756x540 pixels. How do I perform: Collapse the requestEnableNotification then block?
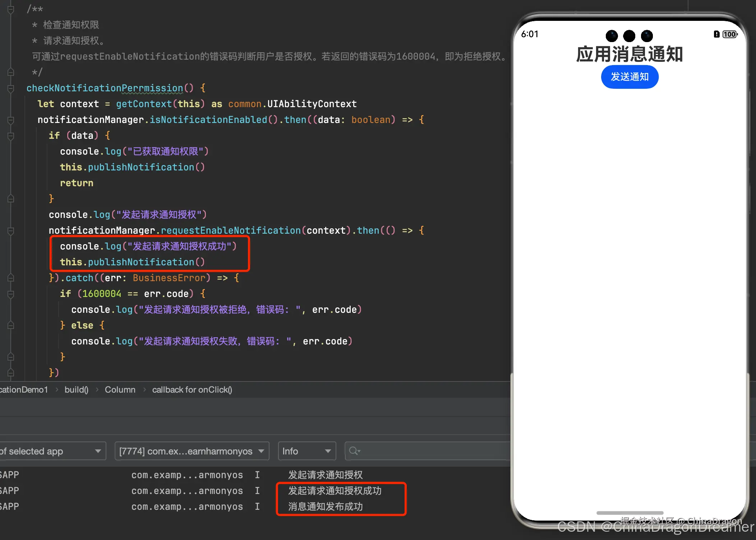coord(11,231)
